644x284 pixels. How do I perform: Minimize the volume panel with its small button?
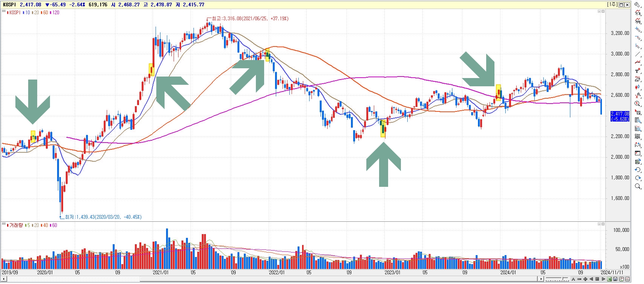pyautogui.click(x=599, y=224)
